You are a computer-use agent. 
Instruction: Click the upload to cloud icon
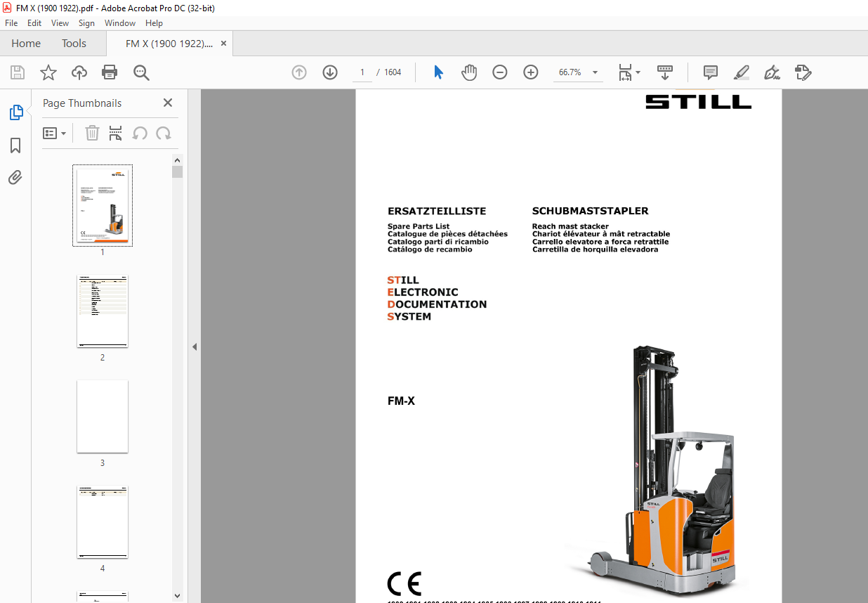79,72
